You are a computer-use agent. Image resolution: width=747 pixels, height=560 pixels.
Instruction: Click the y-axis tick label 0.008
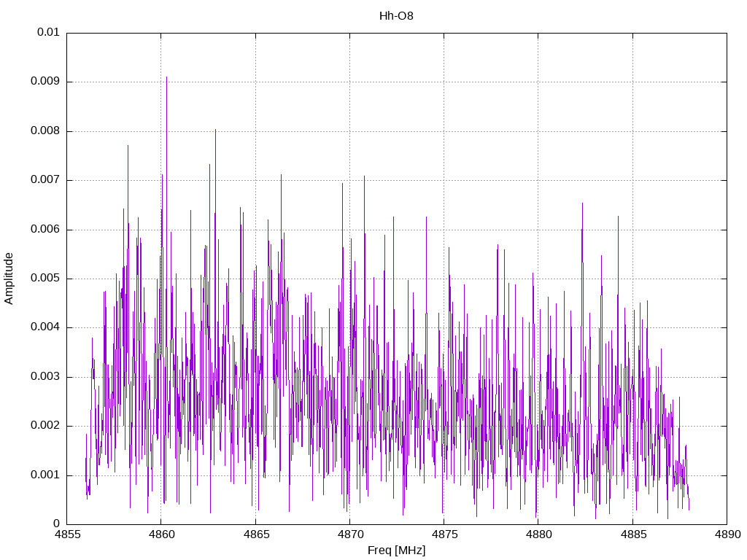point(44,131)
